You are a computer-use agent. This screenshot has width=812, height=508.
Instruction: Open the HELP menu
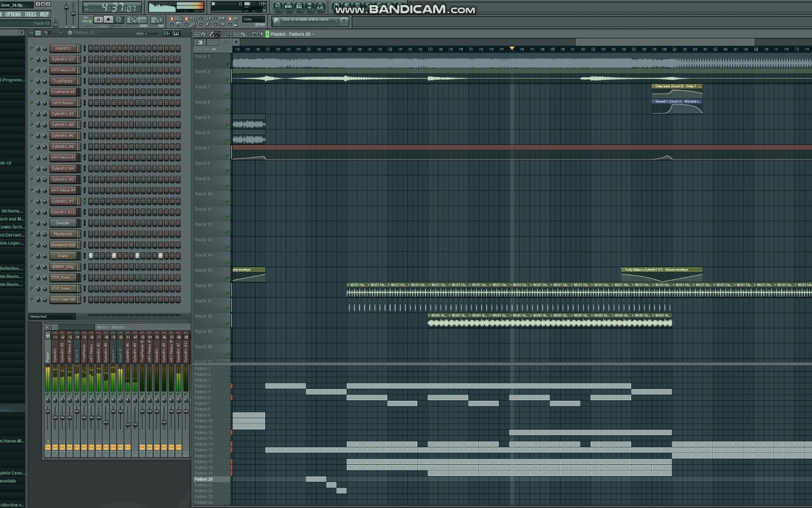tap(44, 14)
